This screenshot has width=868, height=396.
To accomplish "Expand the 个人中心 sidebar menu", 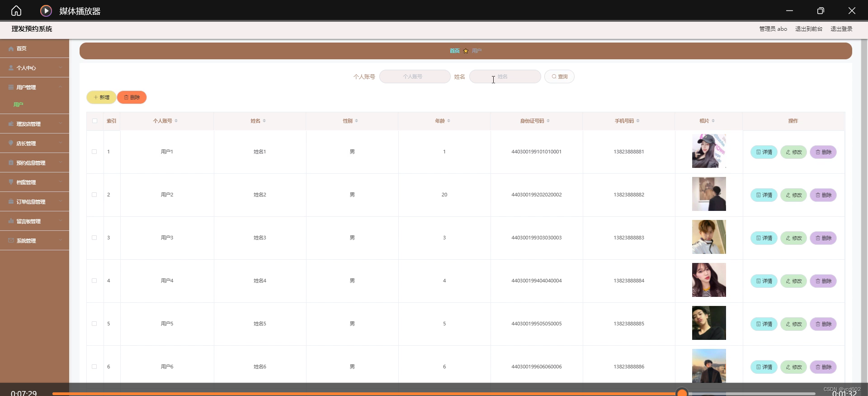I will pos(34,68).
